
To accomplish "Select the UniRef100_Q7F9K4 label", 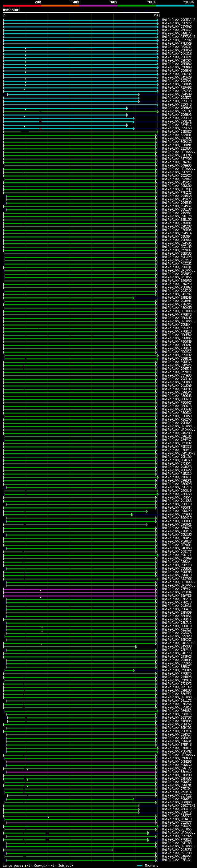I will point(177,589).
